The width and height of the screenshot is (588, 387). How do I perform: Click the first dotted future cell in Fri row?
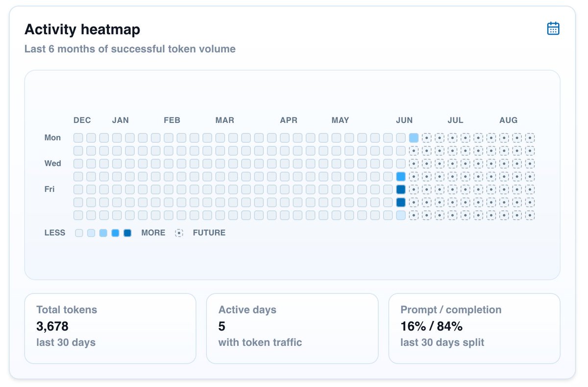tap(414, 190)
